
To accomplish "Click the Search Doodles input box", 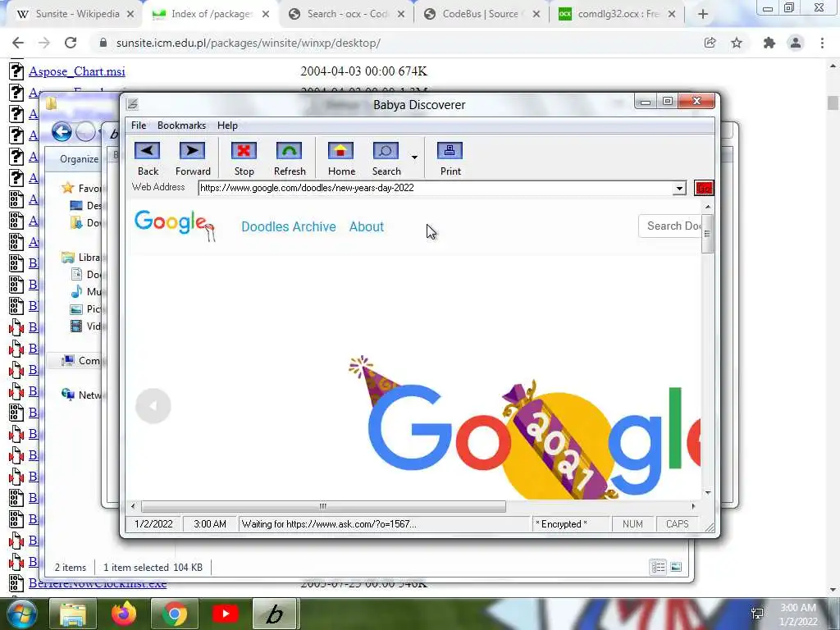I will pyautogui.click(x=669, y=226).
